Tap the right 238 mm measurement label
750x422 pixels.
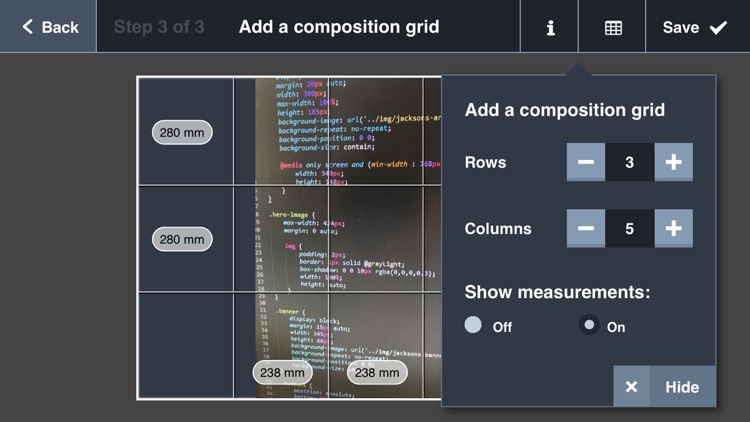tap(378, 373)
